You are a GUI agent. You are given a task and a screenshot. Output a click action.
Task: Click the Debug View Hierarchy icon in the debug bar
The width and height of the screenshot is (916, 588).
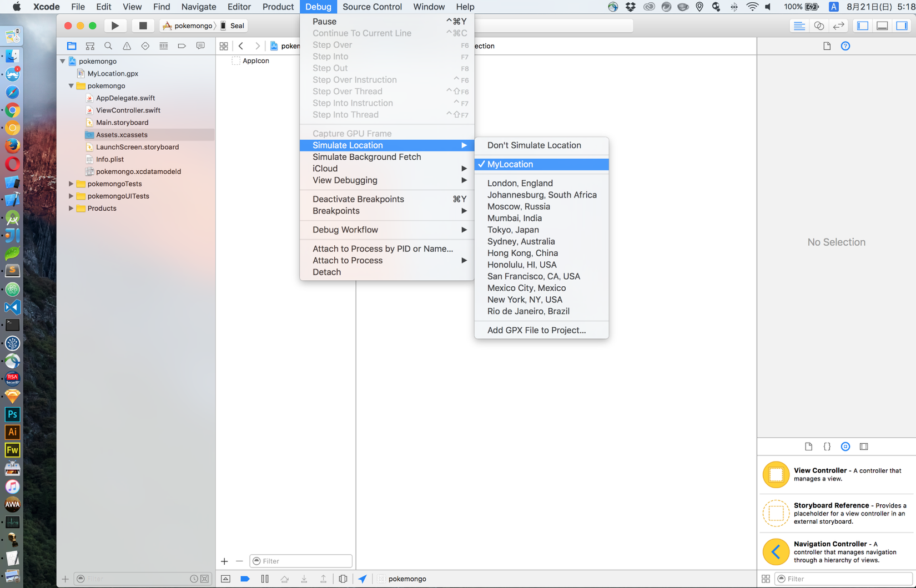[343, 579]
